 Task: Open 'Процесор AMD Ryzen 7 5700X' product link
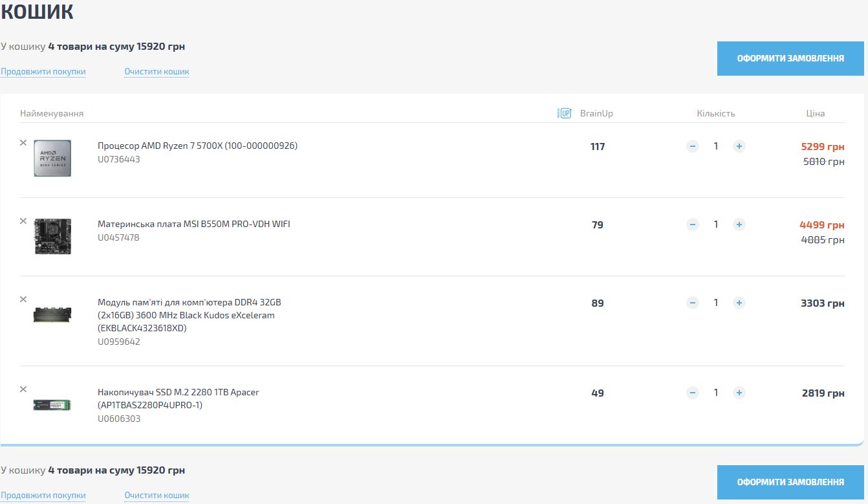[197, 146]
